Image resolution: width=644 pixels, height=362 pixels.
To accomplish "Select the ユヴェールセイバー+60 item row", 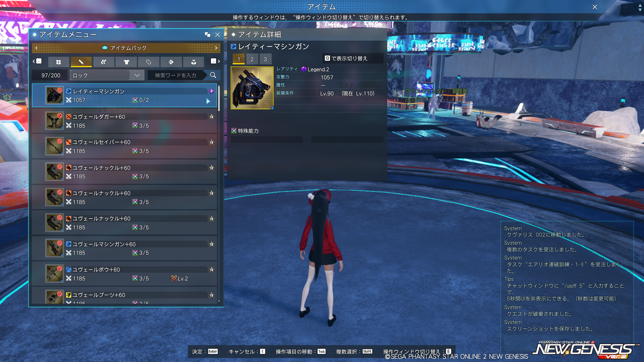I will pos(125,146).
